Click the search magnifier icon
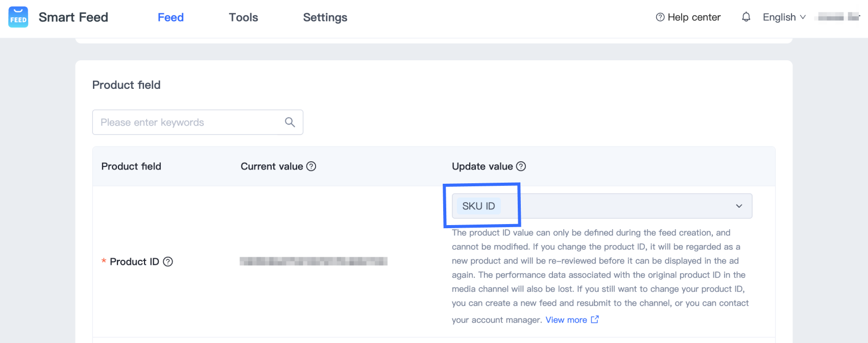This screenshot has height=343, width=868. coord(290,122)
